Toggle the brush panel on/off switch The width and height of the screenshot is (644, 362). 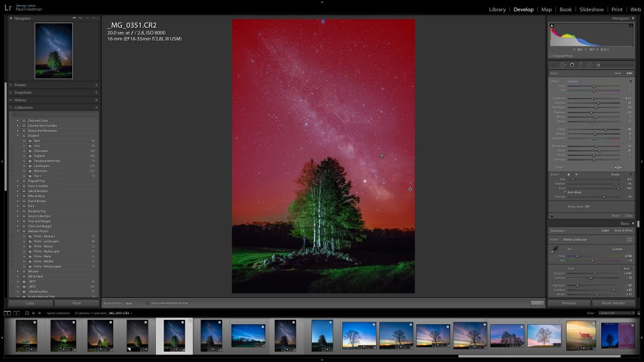click(552, 216)
